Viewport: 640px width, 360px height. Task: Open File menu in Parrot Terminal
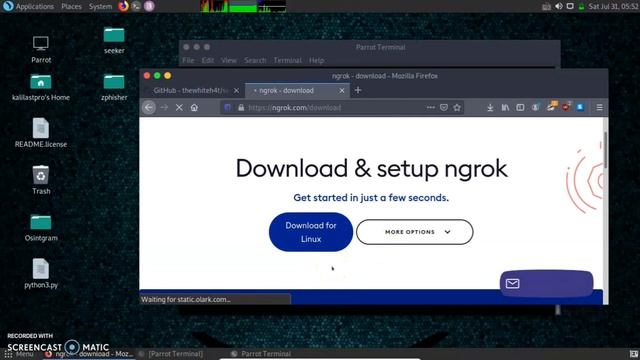188,60
